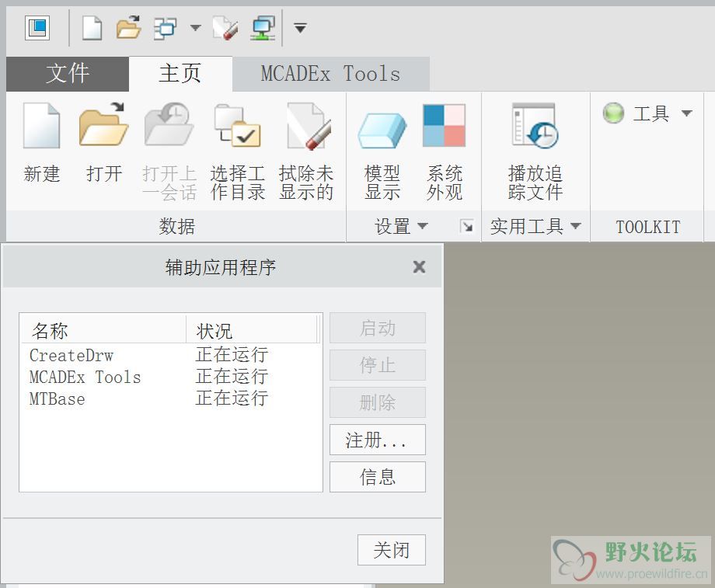Click the 关闭 button
The width and height of the screenshot is (715, 588).
tap(392, 550)
